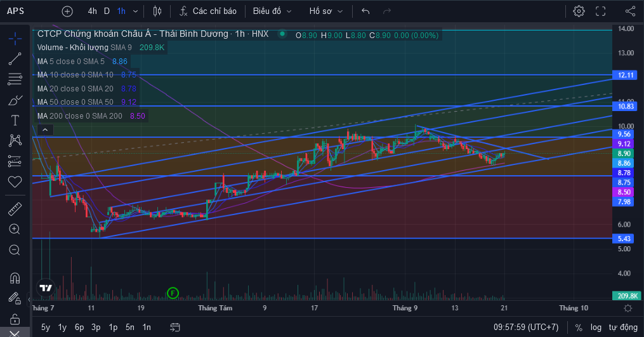Click the TradingView logo badge
The height and width of the screenshot is (337, 644).
point(46,288)
